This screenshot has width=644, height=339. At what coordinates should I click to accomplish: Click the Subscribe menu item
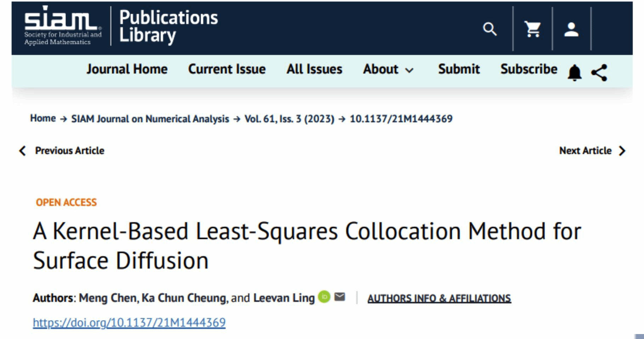point(529,69)
